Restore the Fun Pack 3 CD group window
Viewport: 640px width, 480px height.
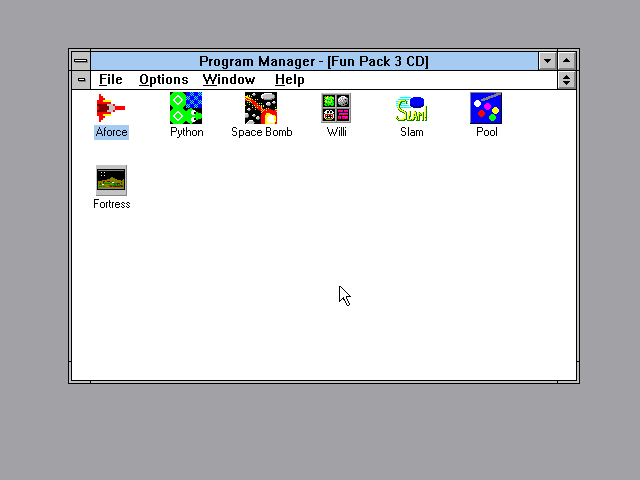point(567,80)
